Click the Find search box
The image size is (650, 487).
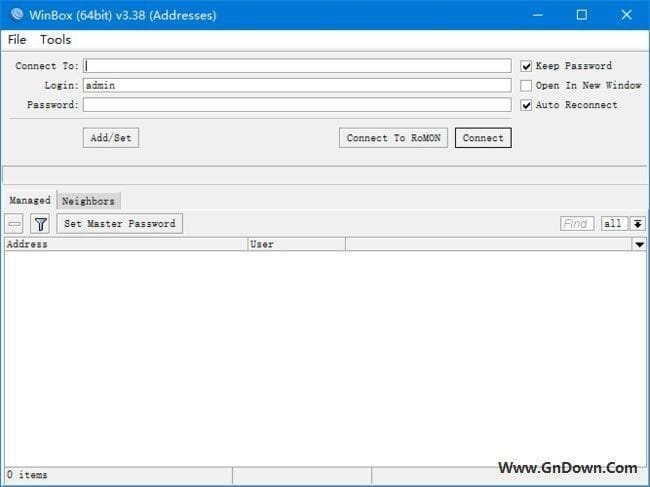577,224
